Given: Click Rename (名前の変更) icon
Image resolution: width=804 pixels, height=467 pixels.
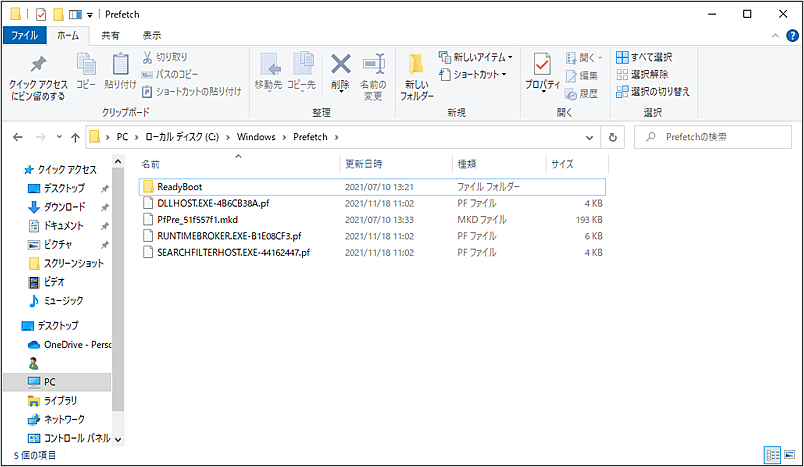Looking at the screenshot, I should (x=373, y=64).
